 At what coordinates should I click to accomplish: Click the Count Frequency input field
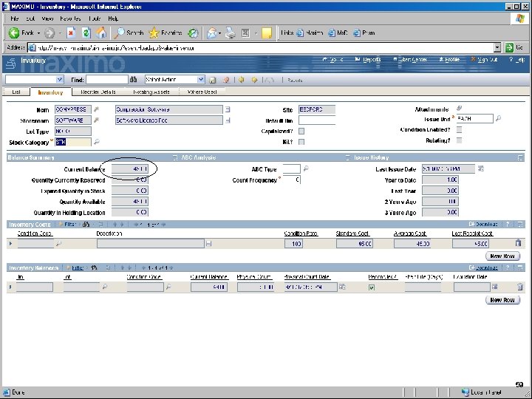pos(292,180)
